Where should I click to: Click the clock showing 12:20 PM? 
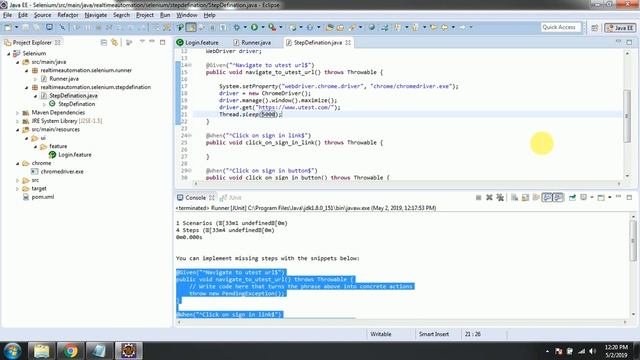click(x=616, y=347)
